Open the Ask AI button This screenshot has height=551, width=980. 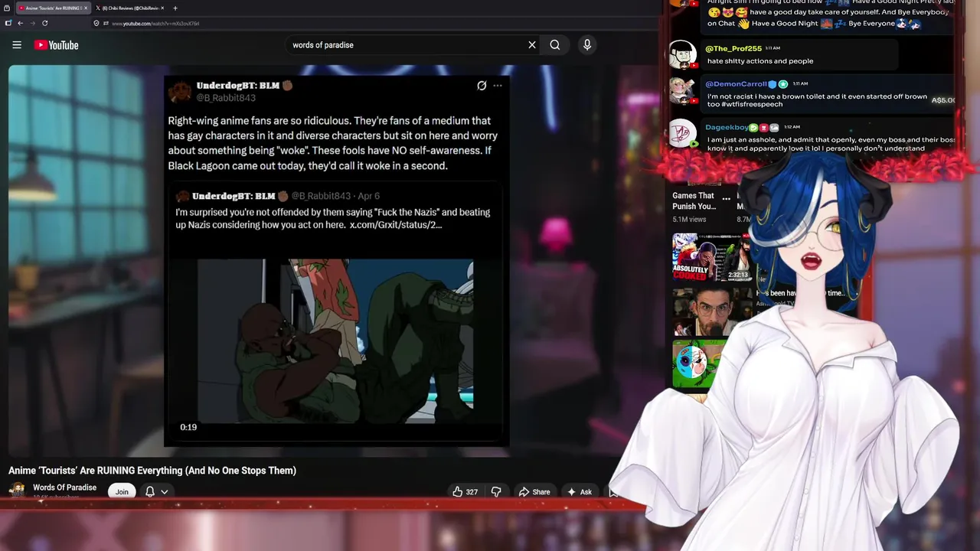point(579,492)
